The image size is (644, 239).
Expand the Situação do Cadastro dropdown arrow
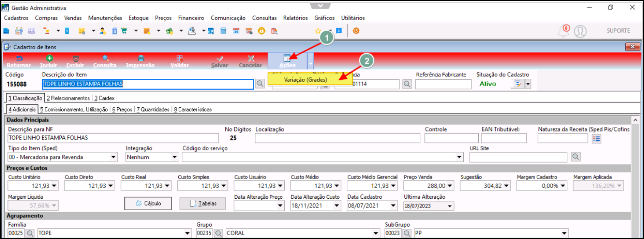click(528, 84)
